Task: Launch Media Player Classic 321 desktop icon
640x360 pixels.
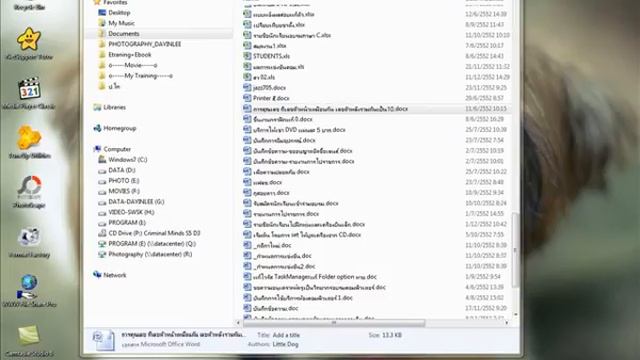Action: [29, 88]
